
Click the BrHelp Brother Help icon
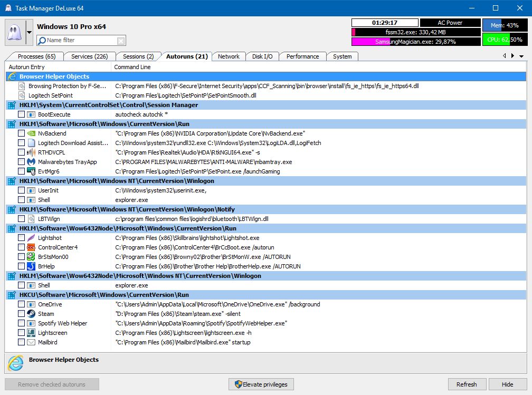(x=31, y=266)
